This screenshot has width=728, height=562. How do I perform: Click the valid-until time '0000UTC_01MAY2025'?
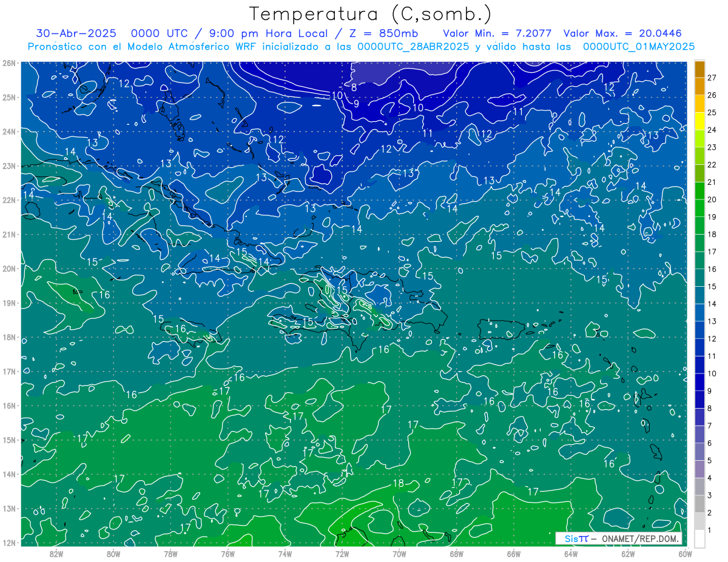(x=638, y=47)
